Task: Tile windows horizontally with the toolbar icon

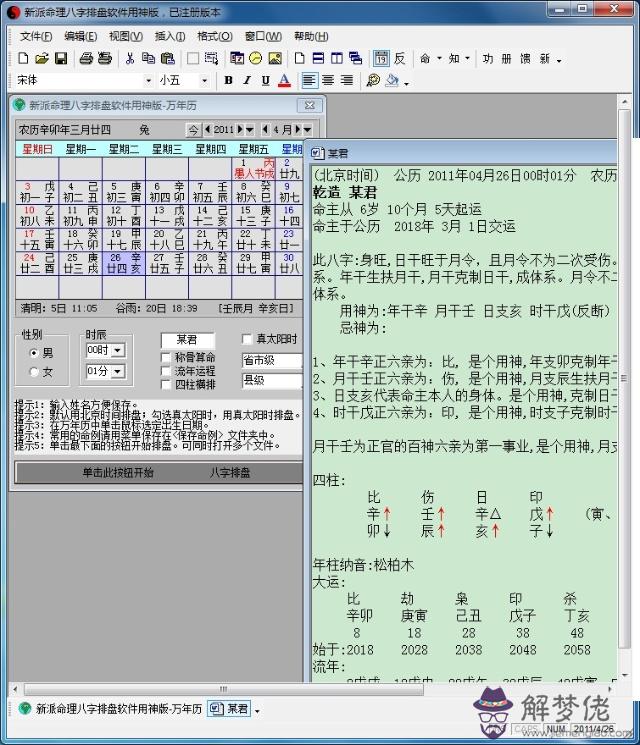Action: (318, 58)
